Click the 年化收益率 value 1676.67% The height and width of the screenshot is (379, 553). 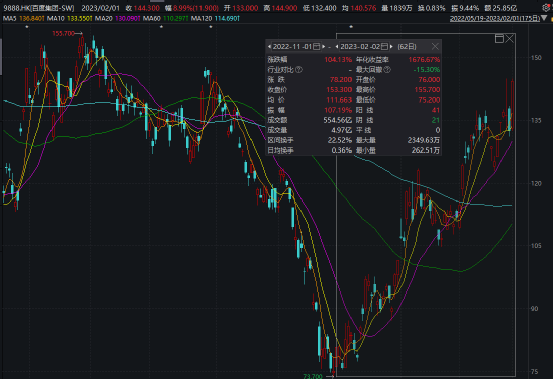click(424, 60)
